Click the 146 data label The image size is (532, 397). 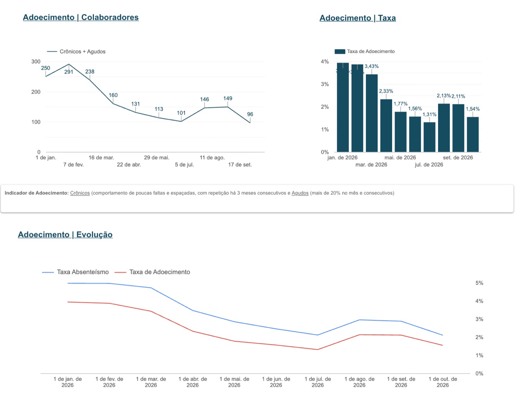(x=204, y=99)
